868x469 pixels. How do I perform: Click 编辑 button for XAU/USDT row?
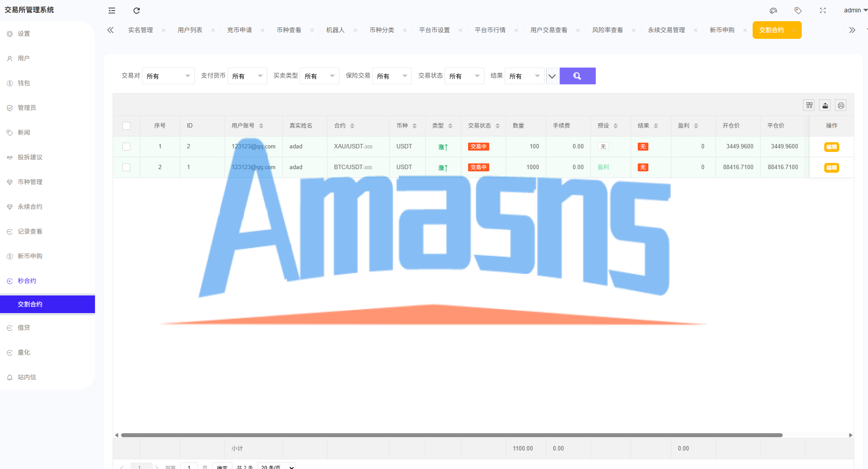831,147
